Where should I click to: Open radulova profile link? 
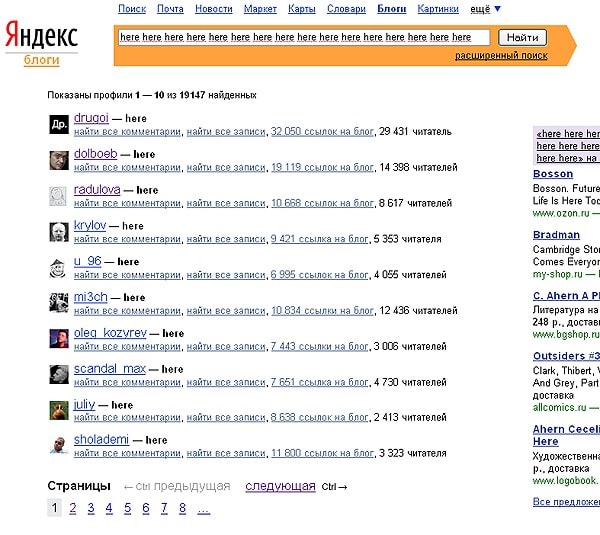pos(97,189)
